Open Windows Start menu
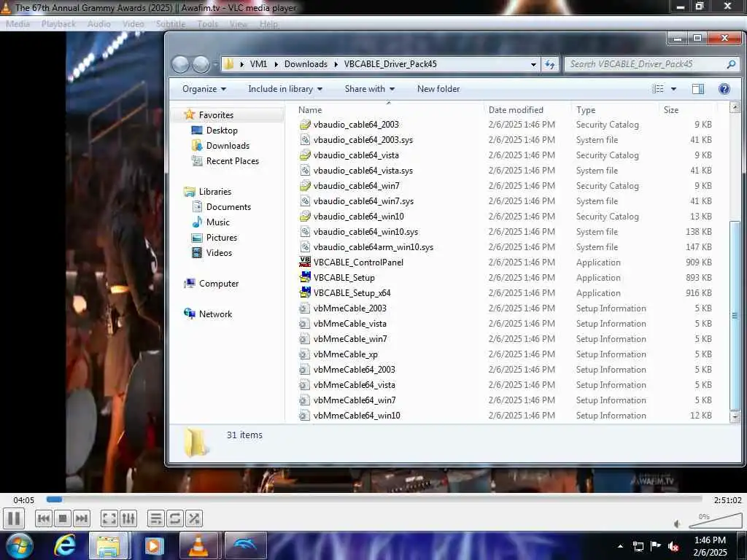 coord(19,545)
